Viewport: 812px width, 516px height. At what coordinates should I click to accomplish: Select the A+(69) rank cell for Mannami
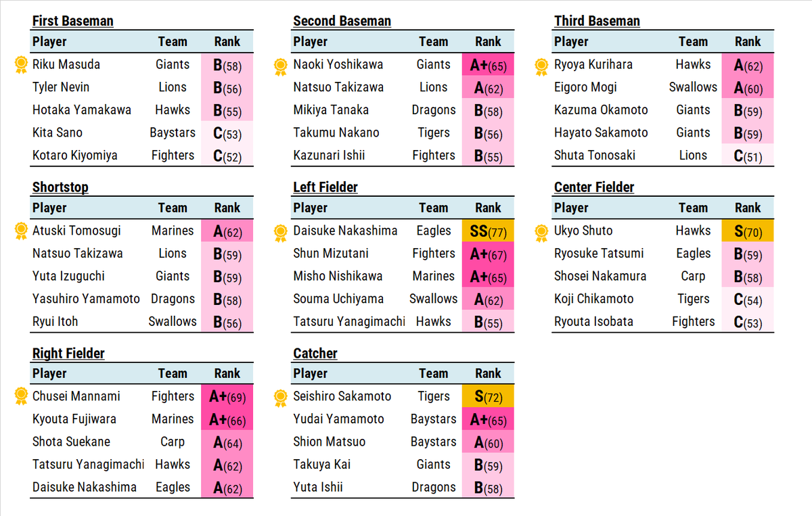227,397
